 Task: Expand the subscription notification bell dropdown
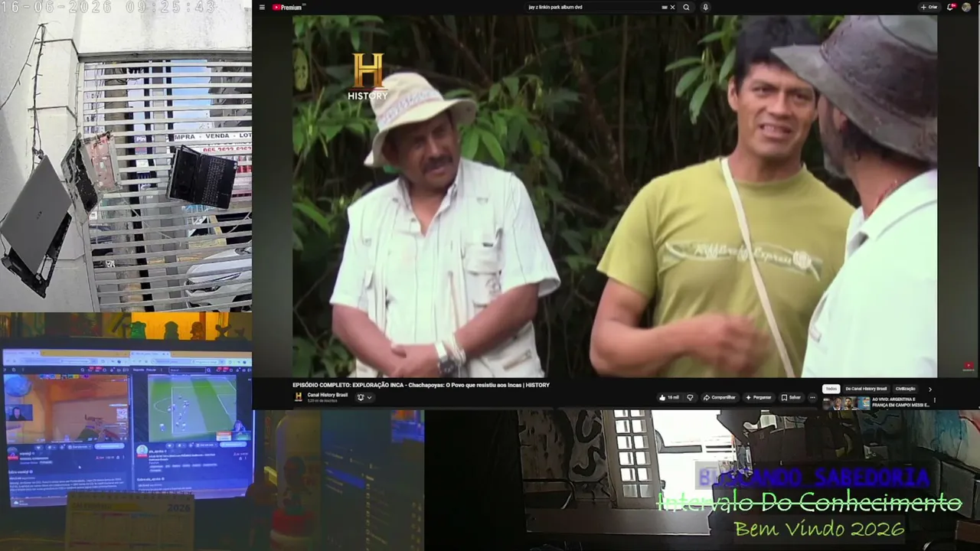(x=364, y=397)
